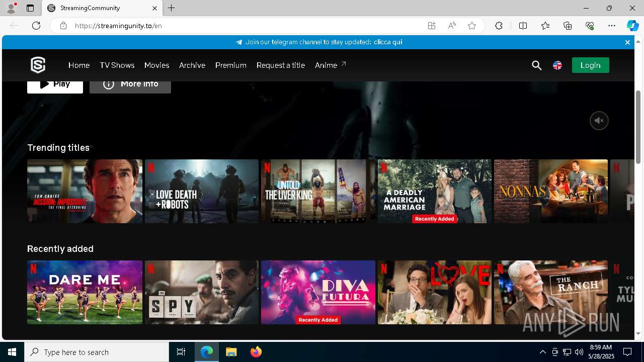Open Edge Settings and more menu
Viewport: 644px width, 362px height.
coord(612,26)
